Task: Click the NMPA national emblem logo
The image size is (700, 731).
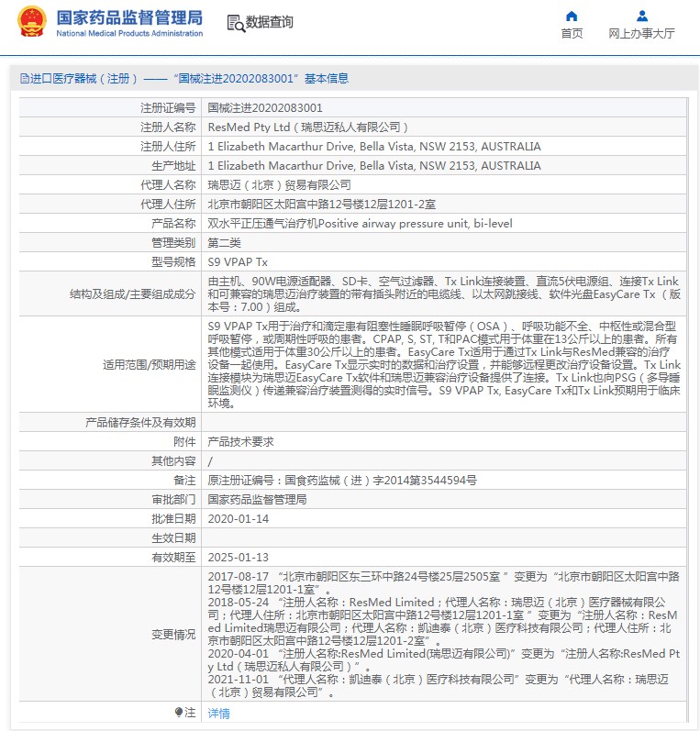Action: point(32,21)
